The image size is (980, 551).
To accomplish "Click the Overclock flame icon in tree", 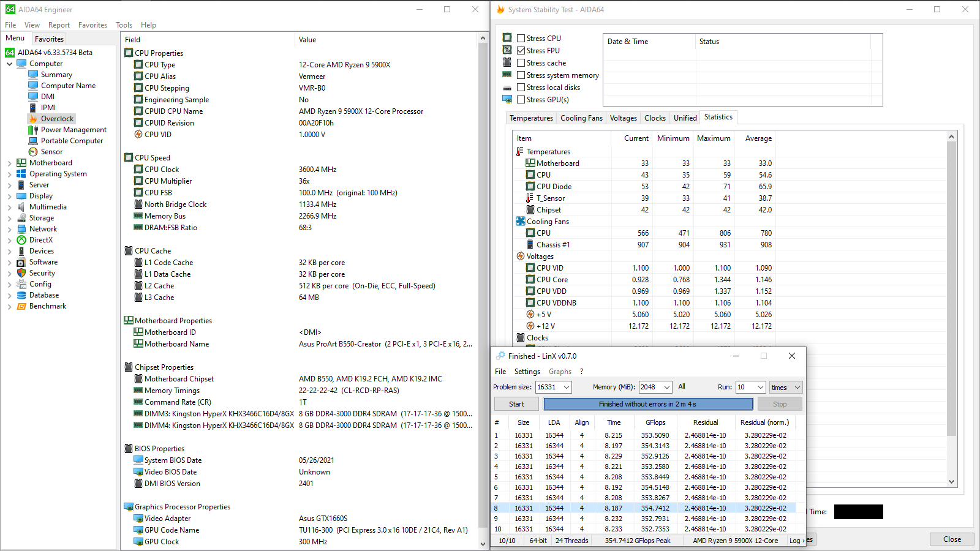I will click(33, 119).
